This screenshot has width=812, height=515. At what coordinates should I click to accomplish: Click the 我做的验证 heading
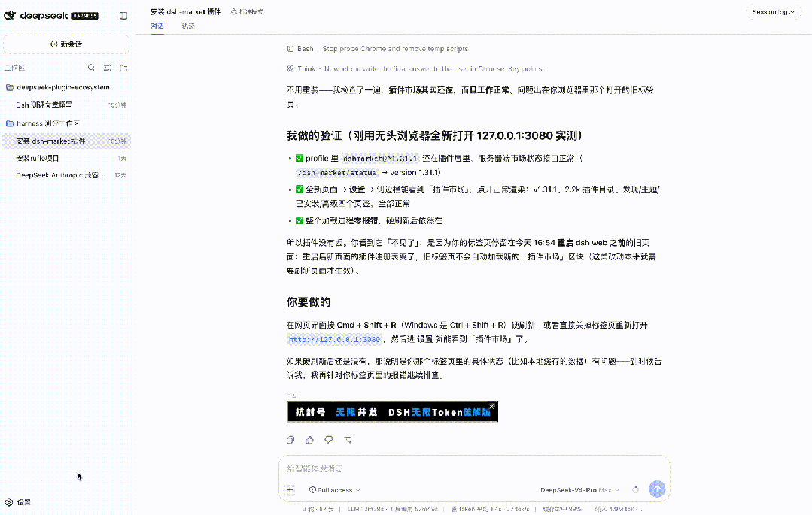(x=435, y=135)
